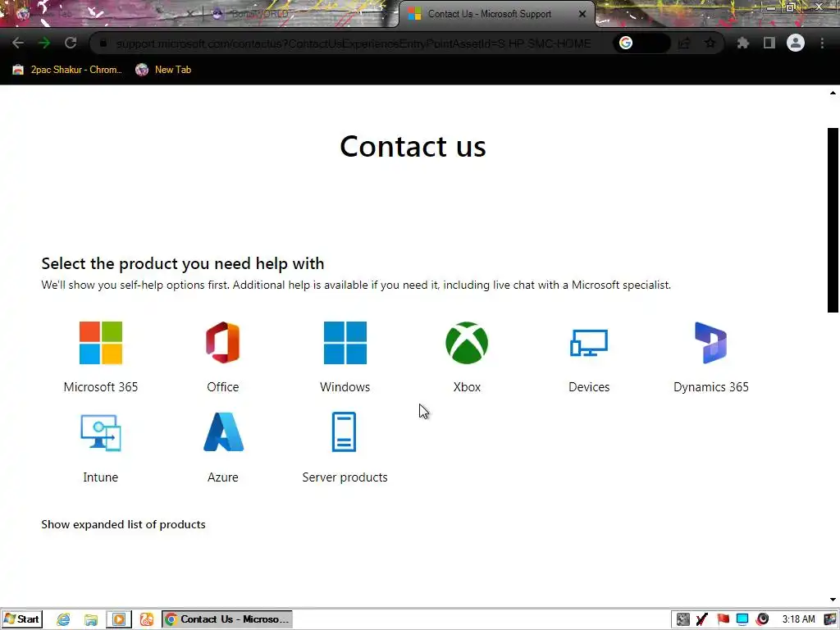Go back with the browser back arrow

point(18,43)
